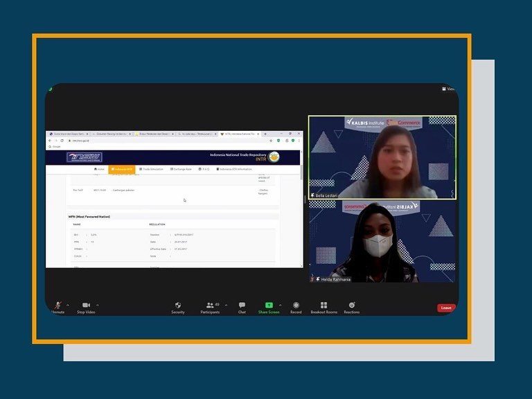Image resolution: width=532 pixels, height=399 pixels.
Task: Open the Security shield options
Action: tap(178, 307)
